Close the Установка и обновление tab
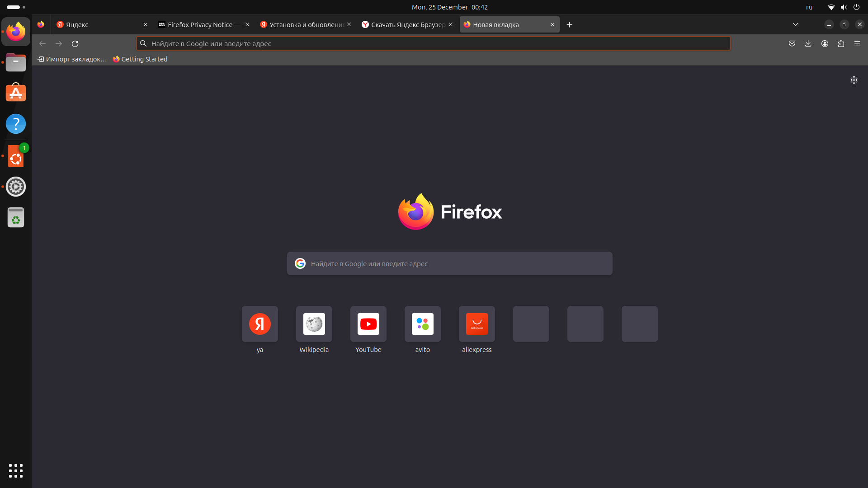This screenshot has width=868, height=488. (x=349, y=25)
